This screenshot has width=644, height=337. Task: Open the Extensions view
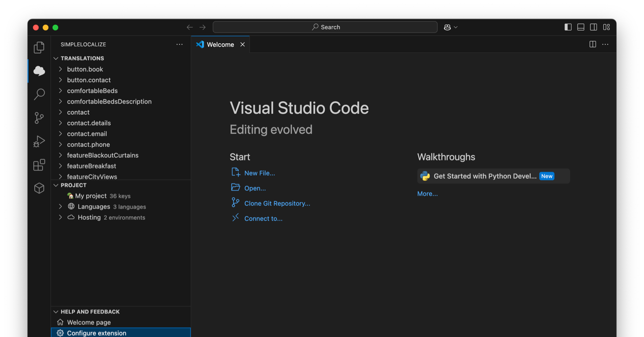(39, 164)
